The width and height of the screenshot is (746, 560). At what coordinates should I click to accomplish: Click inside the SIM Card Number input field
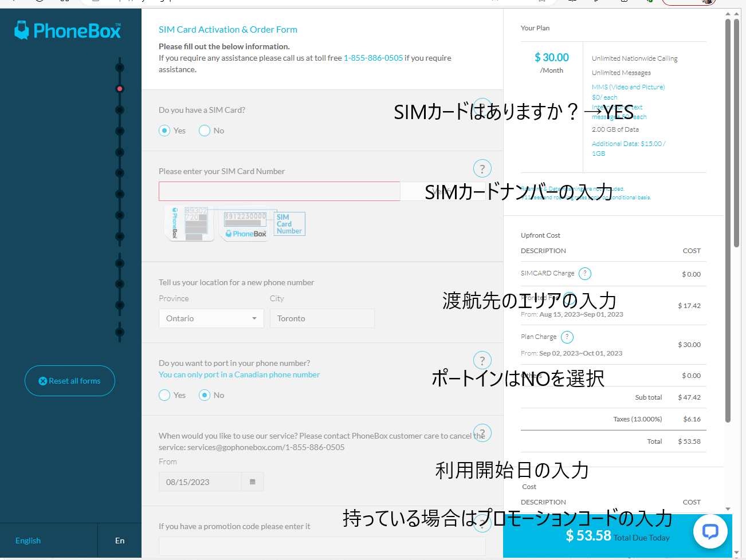[279, 191]
